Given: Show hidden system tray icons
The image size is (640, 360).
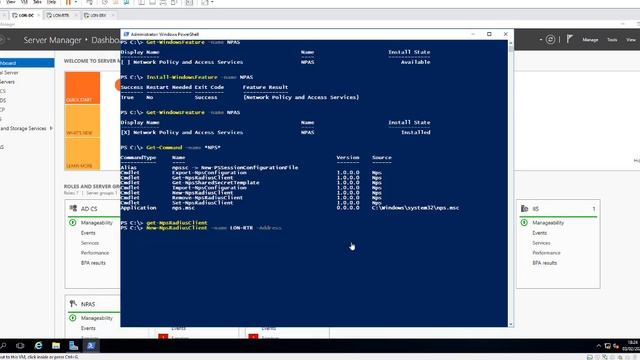Looking at the screenshot, I should (x=599, y=346).
